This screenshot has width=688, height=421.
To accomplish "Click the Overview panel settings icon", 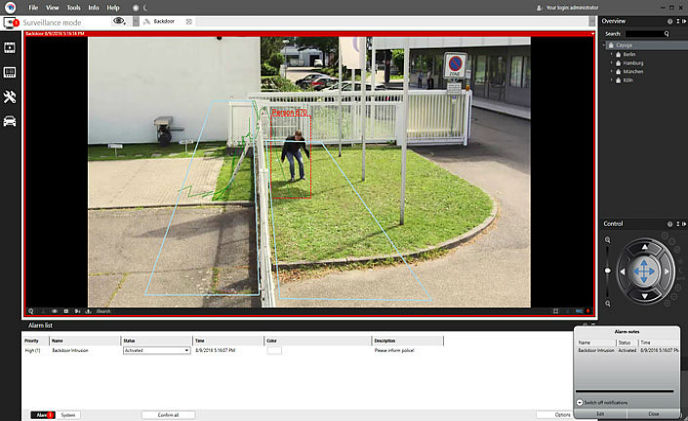I will click(670, 21).
